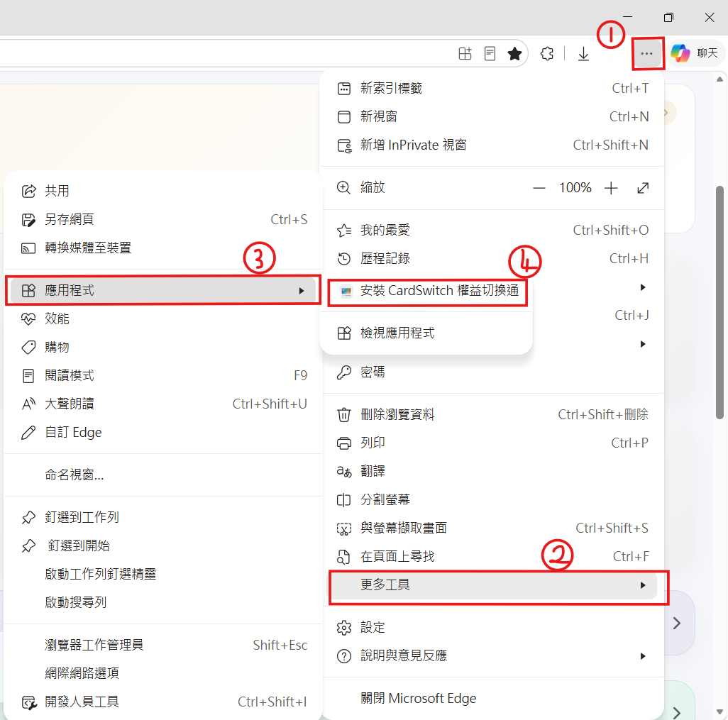The image size is (728, 720).
Task: Select New tab menu item
Action: coord(492,88)
